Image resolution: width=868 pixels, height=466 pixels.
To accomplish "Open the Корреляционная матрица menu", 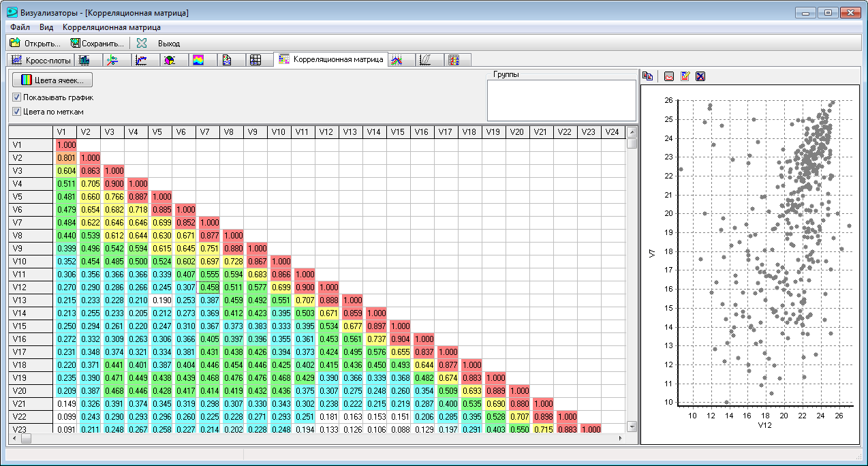I will [112, 27].
